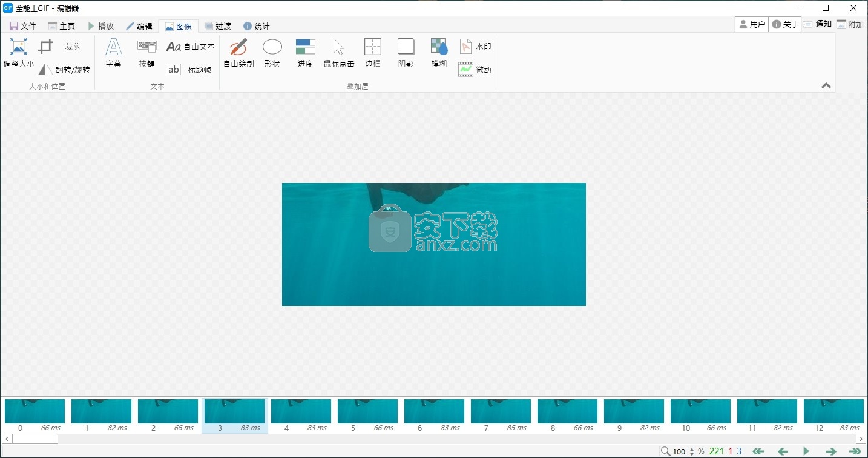
Task: Select the 自由绘制 free drawing tool
Action: [x=238, y=53]
